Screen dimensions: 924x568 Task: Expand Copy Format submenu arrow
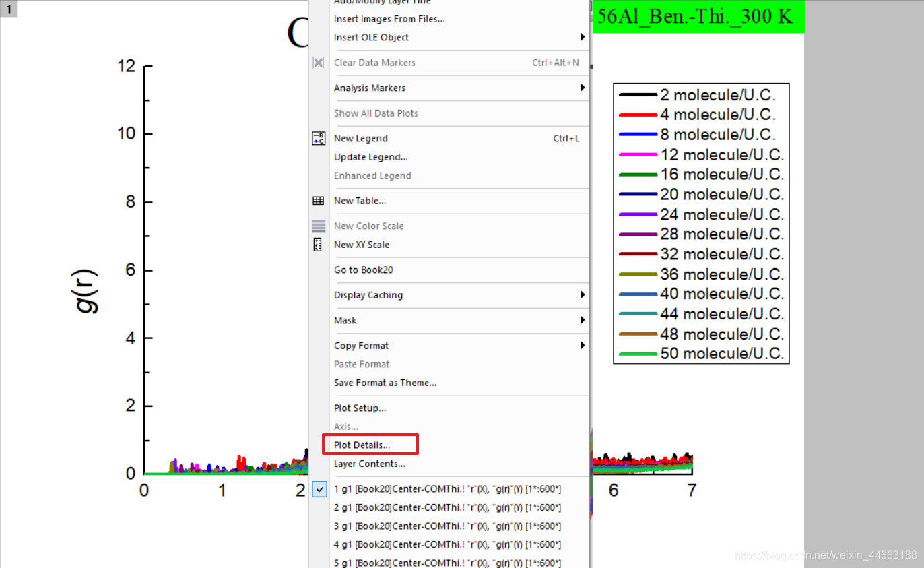pyautogui.click(x=583, y=346)
